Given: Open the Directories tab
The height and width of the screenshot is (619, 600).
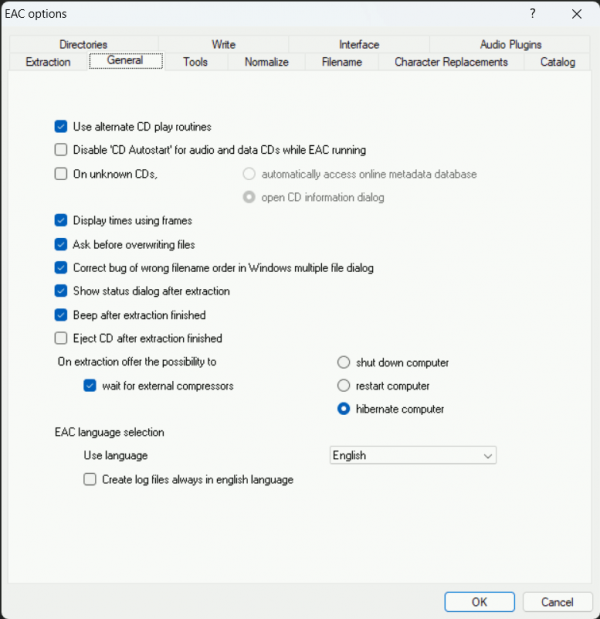Looking at the screenshot, I should click(x=83, y=45).
